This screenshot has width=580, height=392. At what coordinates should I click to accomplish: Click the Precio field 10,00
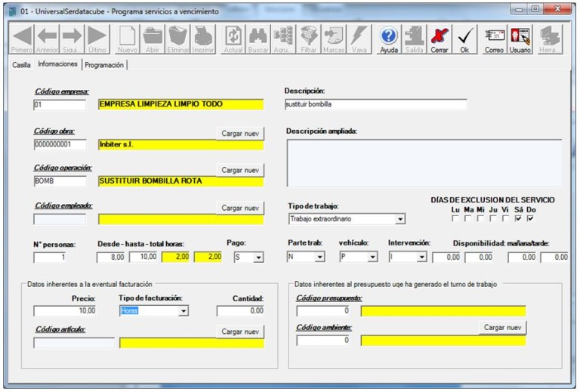tap(66, 311)
